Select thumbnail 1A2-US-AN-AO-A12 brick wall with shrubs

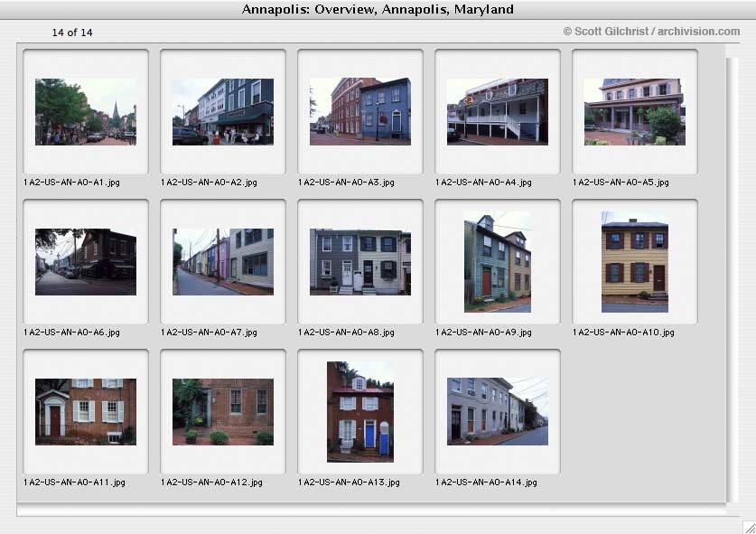[x=223, y=412]
